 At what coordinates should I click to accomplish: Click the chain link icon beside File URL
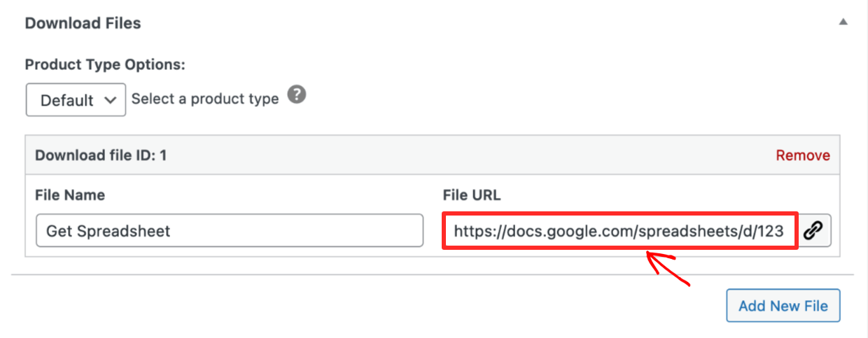coord(813,230)
